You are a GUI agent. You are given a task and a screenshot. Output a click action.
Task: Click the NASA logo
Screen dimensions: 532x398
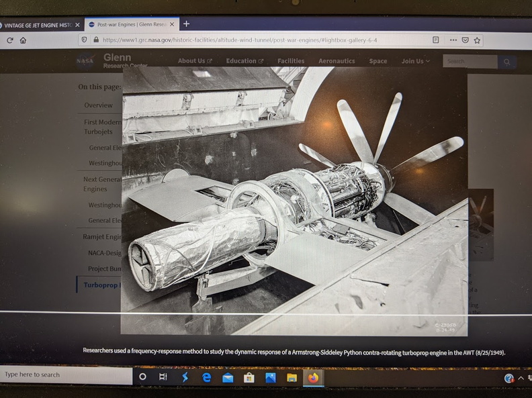tap(85, 61)
